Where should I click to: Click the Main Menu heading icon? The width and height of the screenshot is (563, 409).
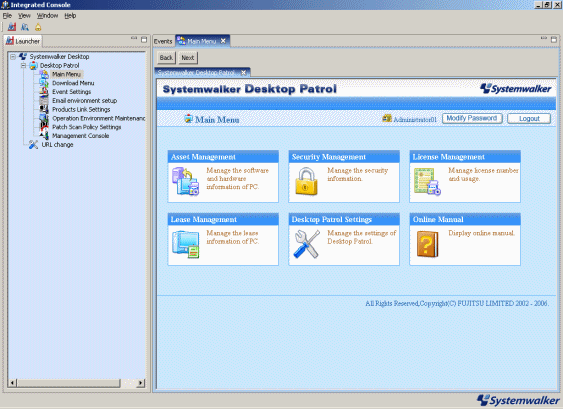click(189, 118)
